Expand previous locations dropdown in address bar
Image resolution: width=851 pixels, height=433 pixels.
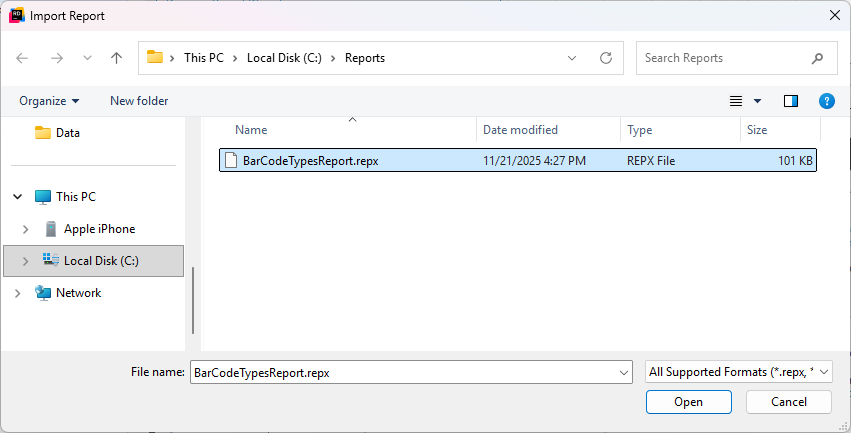coord(571,58)
